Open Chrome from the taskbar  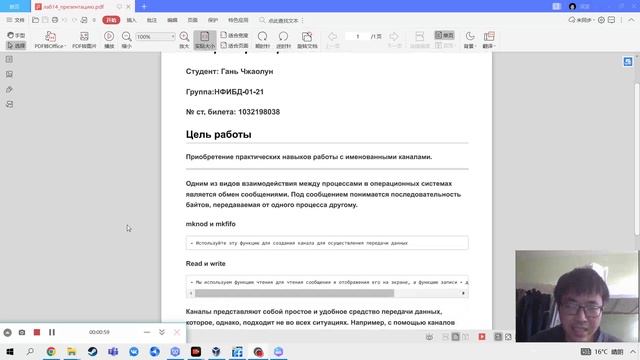[51, 351]
